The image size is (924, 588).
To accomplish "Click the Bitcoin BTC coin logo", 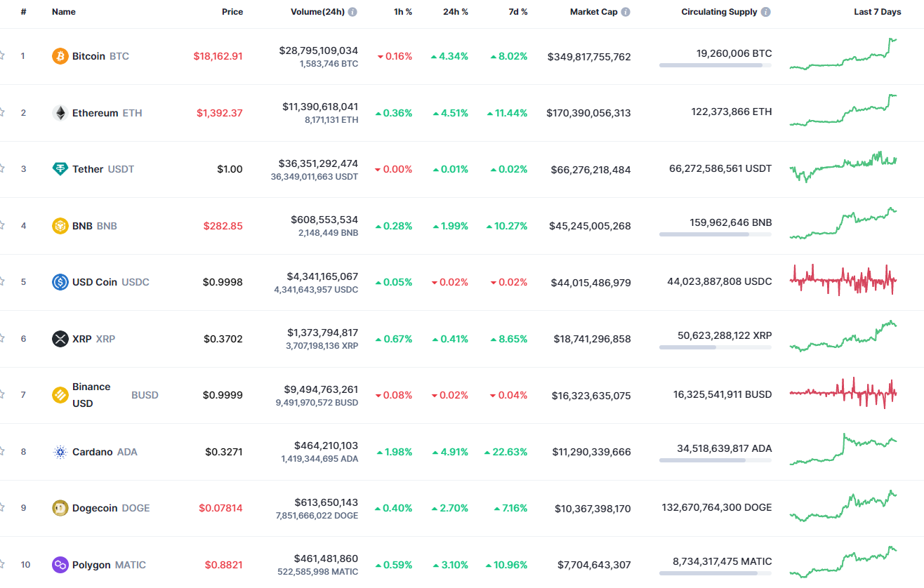I will [59, 56].
